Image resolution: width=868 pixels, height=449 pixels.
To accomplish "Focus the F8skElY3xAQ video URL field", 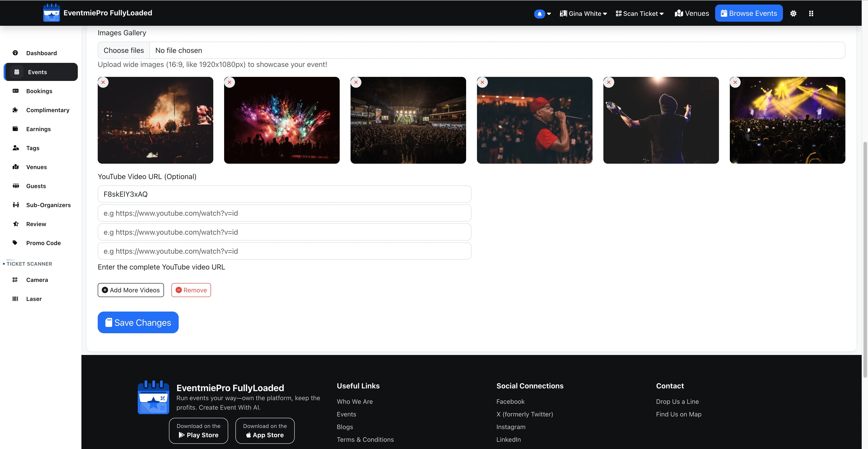I will tap(284, 194).
